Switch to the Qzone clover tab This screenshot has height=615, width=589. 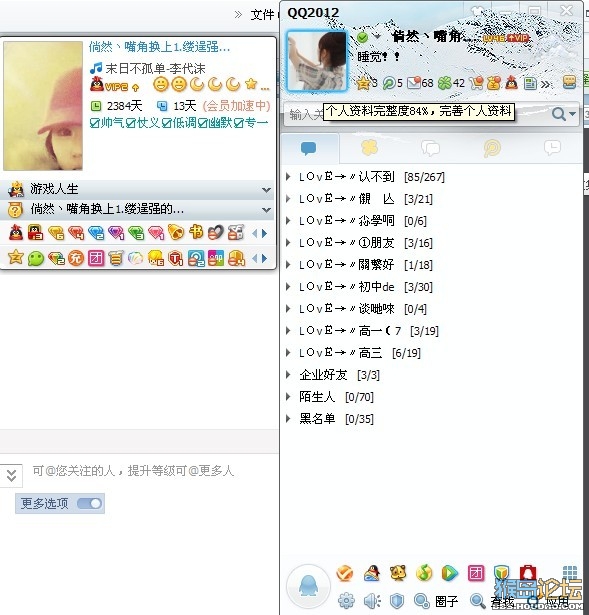(370, 148)
